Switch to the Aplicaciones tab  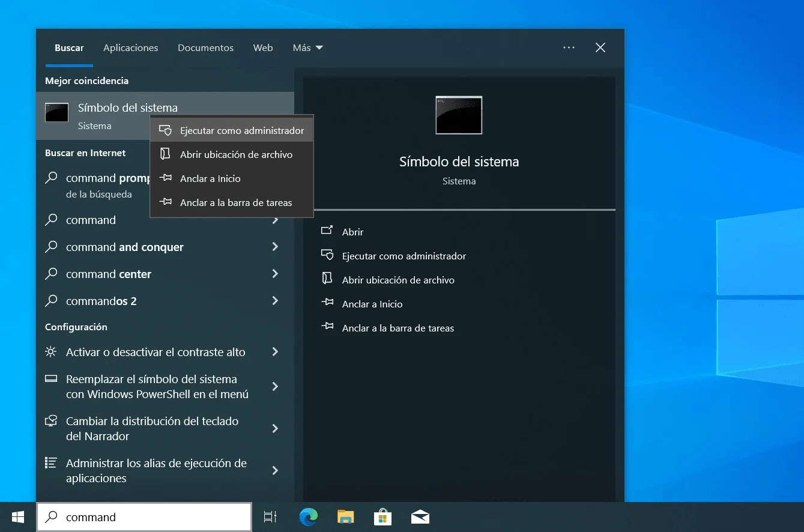(x=130, y=48)
